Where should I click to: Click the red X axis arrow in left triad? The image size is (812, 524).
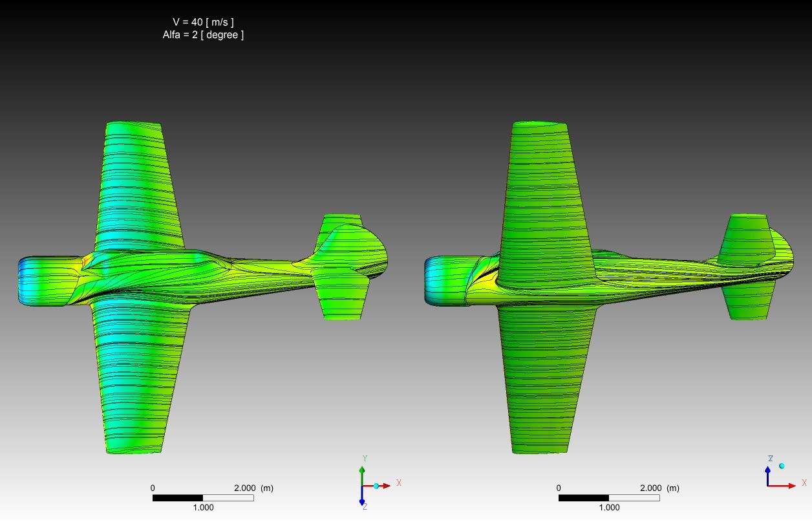(384, 485)
